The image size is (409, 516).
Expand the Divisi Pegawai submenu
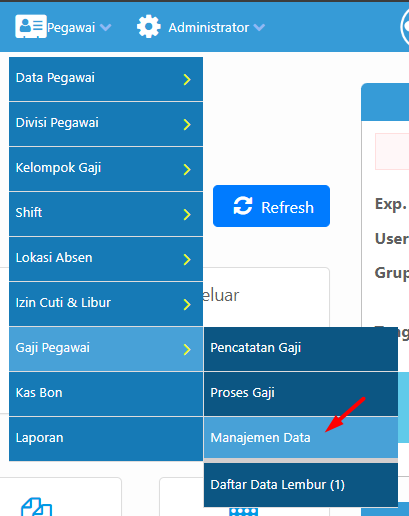(x=106, y=124)
